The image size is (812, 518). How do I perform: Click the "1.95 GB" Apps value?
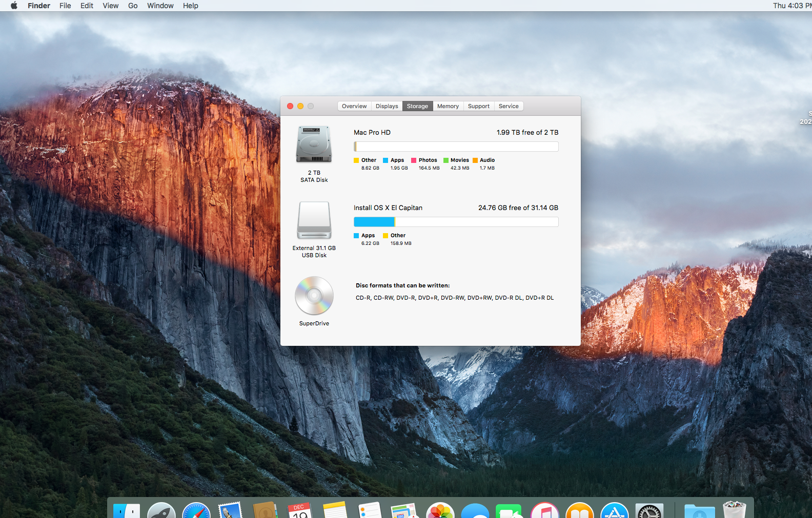pos(399,168)
